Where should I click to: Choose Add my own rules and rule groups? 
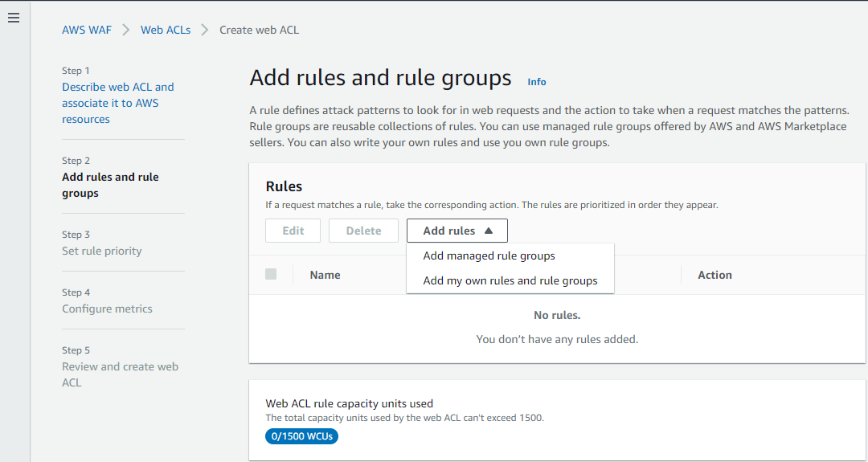510,280
